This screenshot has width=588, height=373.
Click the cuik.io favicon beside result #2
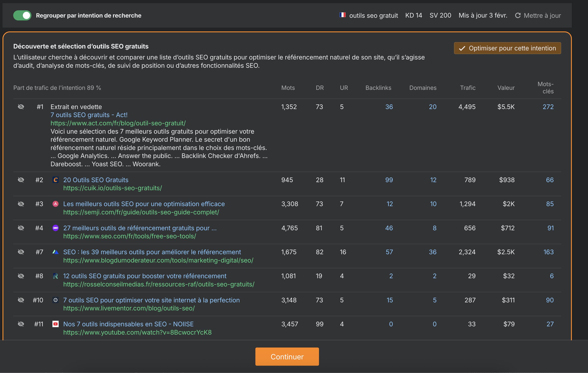[56, 180]
